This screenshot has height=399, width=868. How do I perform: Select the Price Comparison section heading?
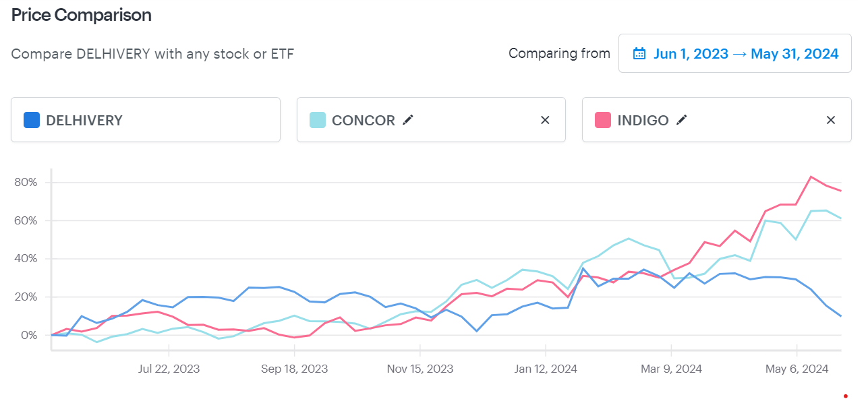pos(81,14)
